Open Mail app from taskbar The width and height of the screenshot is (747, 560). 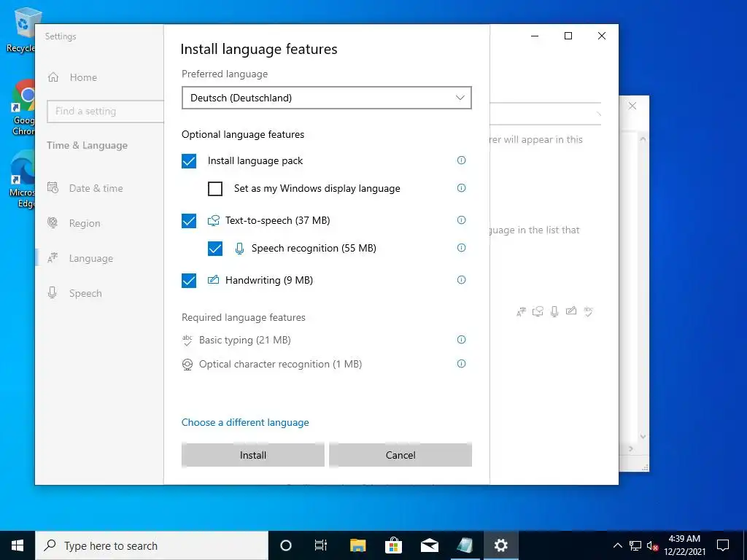click(x=429, y=545)
